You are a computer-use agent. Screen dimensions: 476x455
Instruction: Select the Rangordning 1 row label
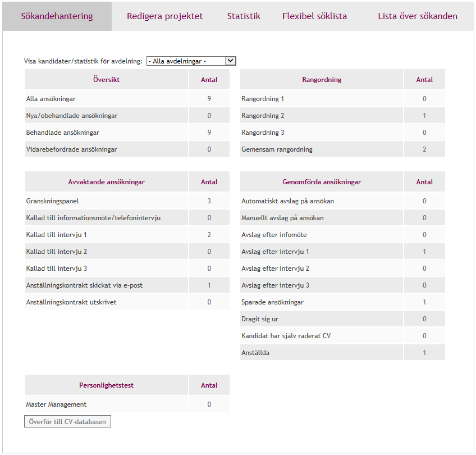[263, 99]
